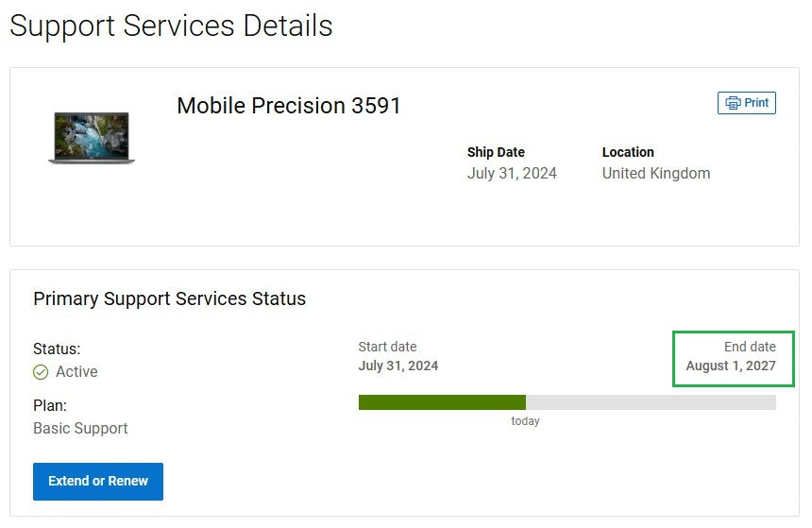Click the printer icon in the Print button
Screen dimensions: 812x528
pos(732,103)
